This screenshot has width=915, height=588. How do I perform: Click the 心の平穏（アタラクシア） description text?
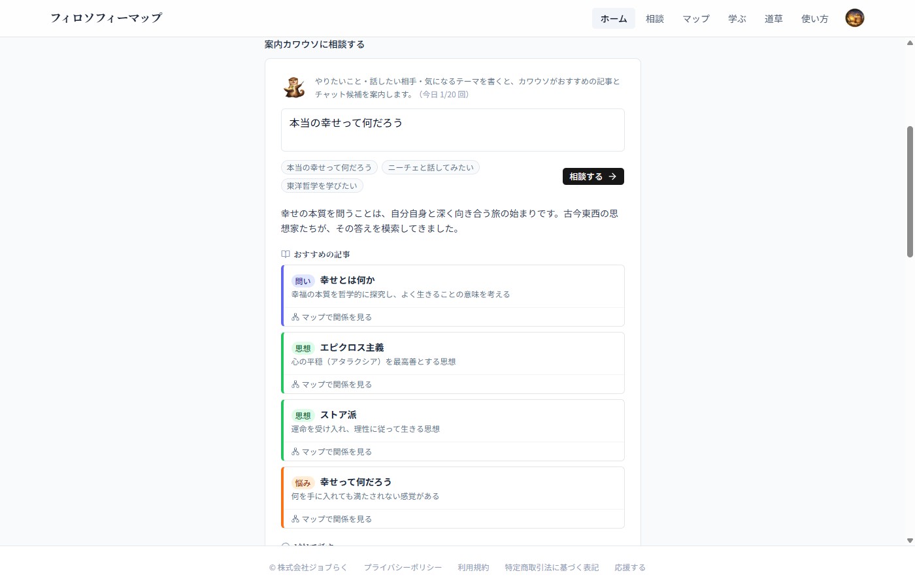(x=374, y=362)
